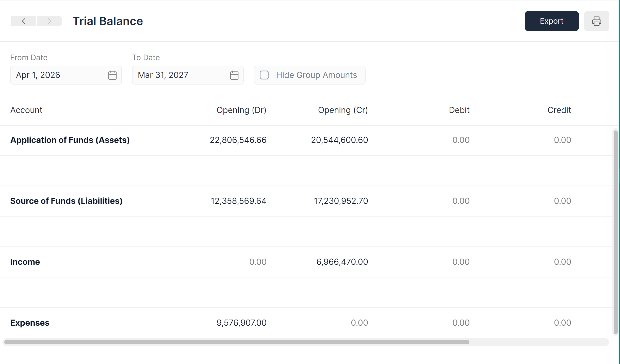The height and width of the screenshot is (364, 620).
Task: Click the Opening (Dr) column header
Action: [x=241, y=110]
